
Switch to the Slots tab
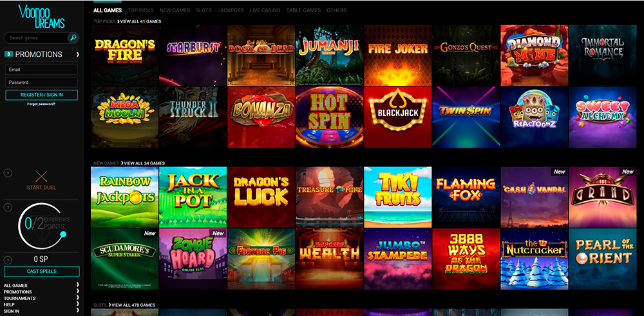[x=204, y=10]
